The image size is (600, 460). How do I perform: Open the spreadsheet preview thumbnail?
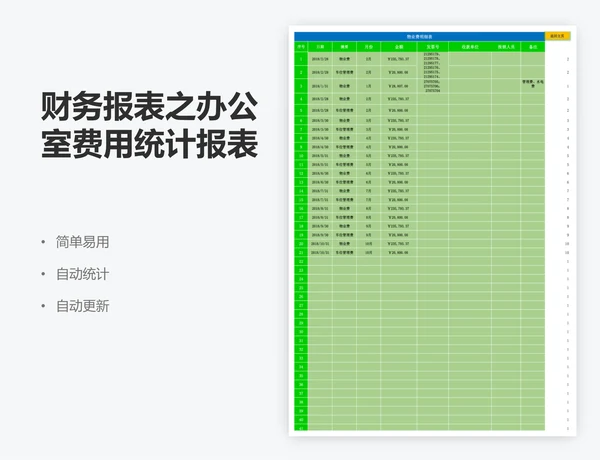coord(432,231)
